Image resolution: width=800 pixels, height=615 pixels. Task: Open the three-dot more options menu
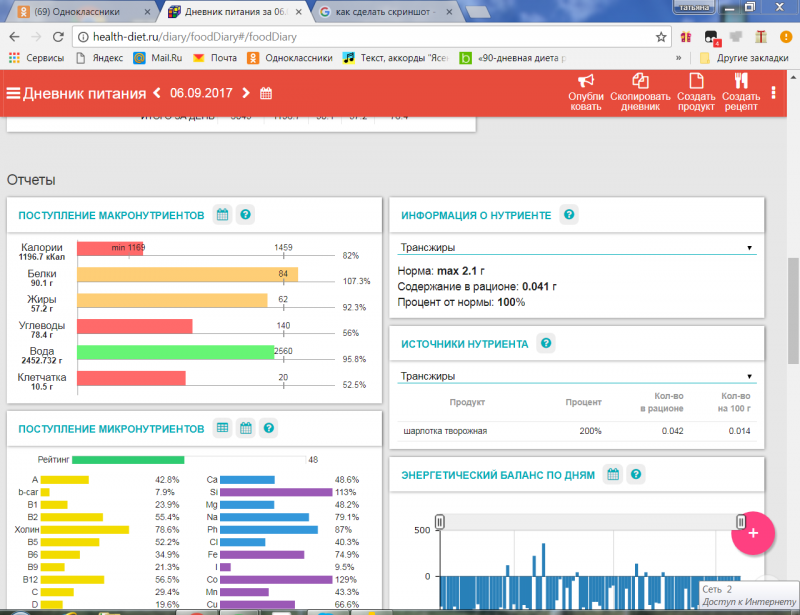(x=774, y=93)
